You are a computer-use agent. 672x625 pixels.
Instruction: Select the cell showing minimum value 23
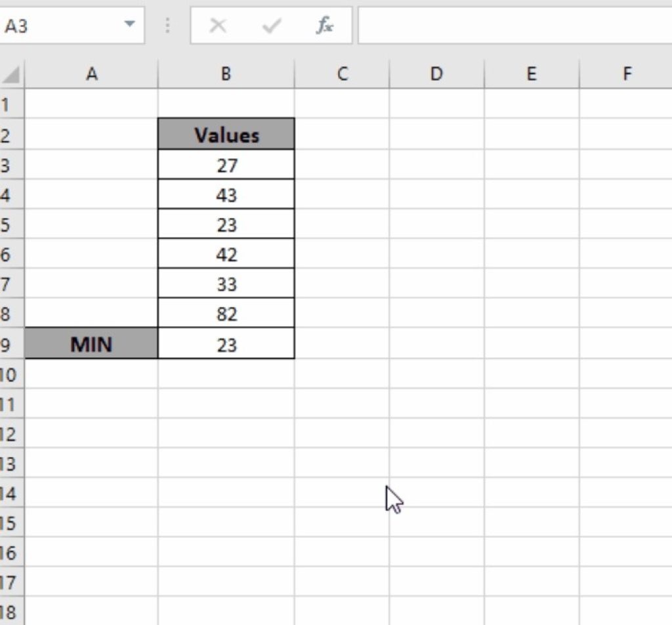226,344
